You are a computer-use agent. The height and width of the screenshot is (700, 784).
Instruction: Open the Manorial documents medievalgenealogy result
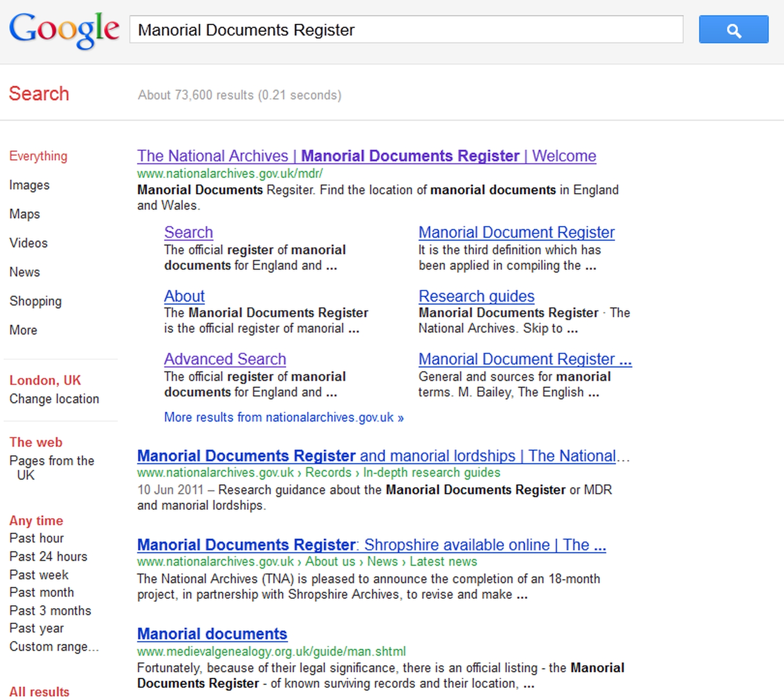click(x=212, y=634)
